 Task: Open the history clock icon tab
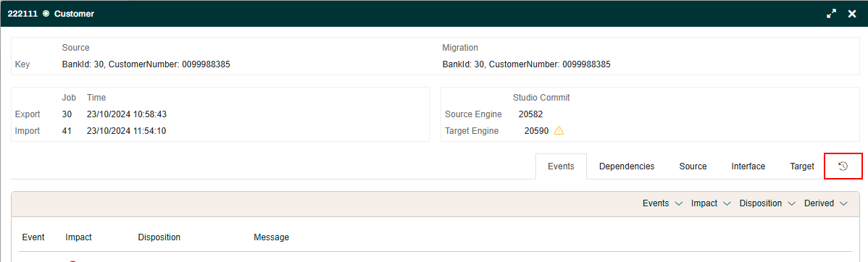pyautogui.click(x=843, y=166)
